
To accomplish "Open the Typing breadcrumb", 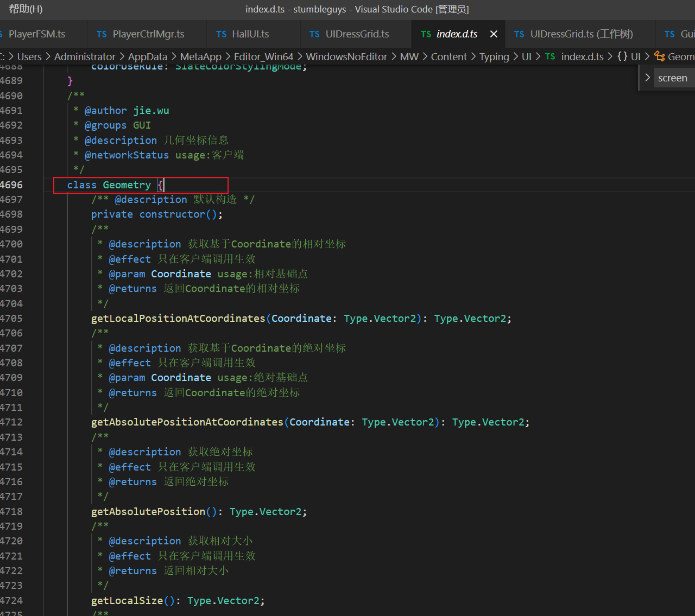I will [x=494, y=56].
